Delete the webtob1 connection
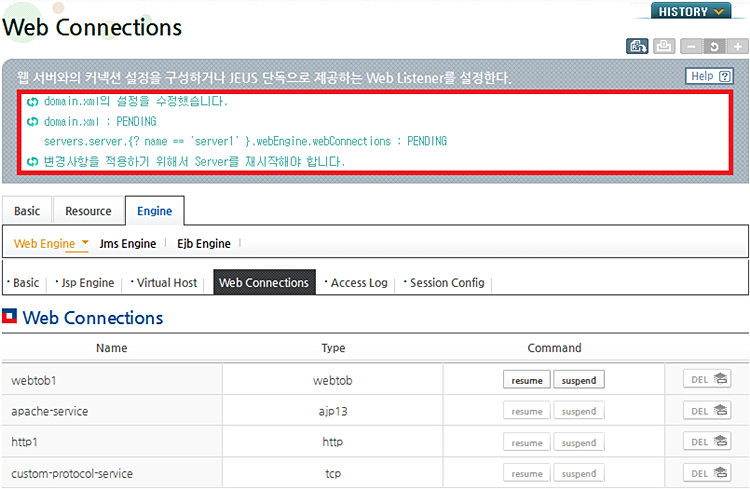 click(707, 379)
